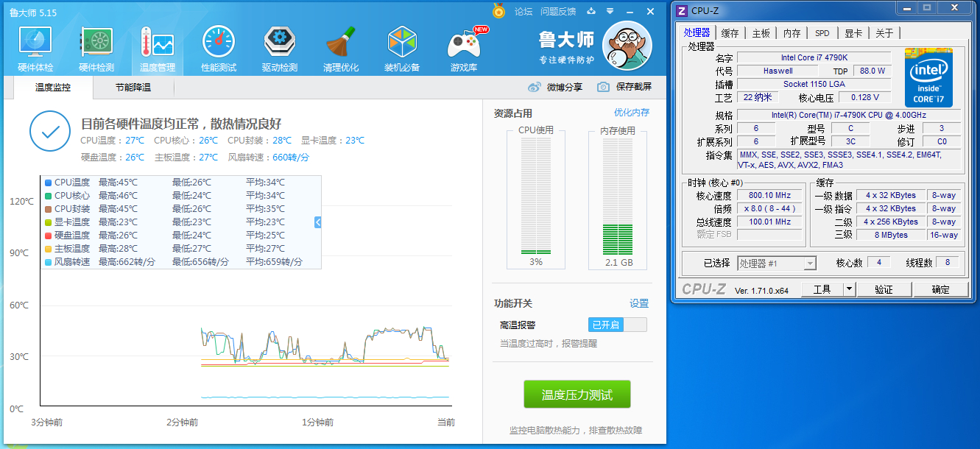Click CPU-Z 工具 button
Screen dimensions: 980x449
[822, 289]
